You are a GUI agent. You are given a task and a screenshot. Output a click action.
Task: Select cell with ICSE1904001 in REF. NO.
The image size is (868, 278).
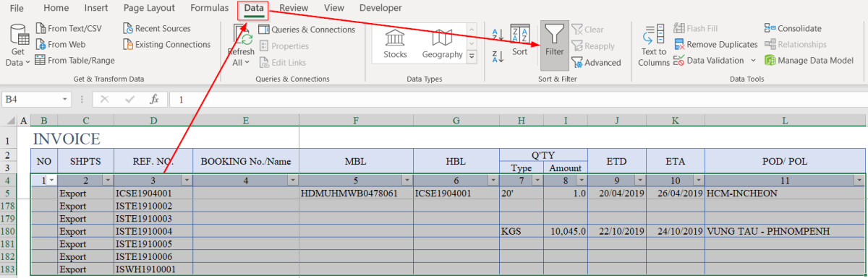tap(153, 194)
